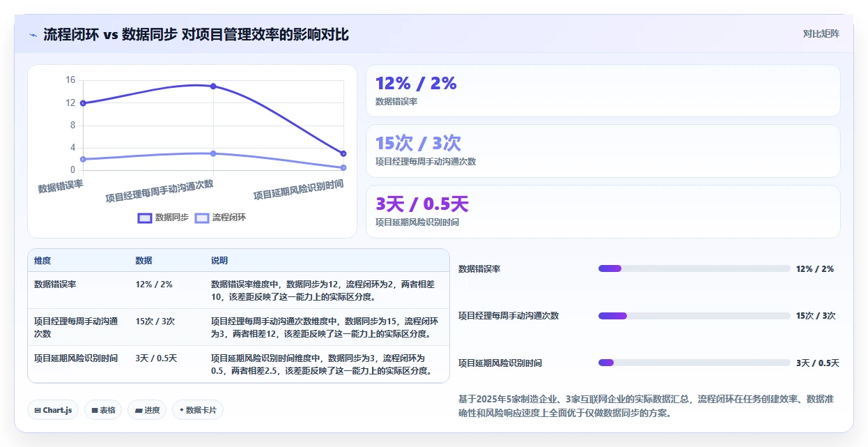Click the blue icon left of the page title
Image resolution: width=868 pixels, height=447 pixels.
point(33,34)
